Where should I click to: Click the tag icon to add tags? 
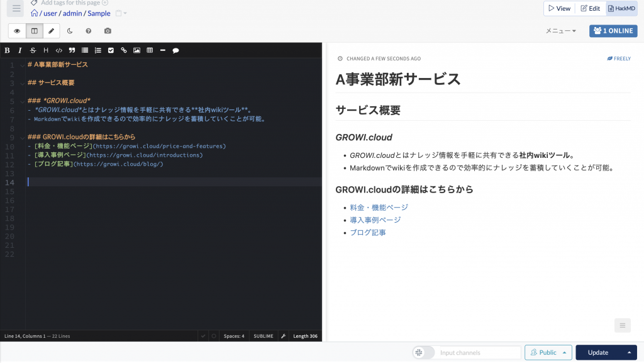(x=34, y=3)
